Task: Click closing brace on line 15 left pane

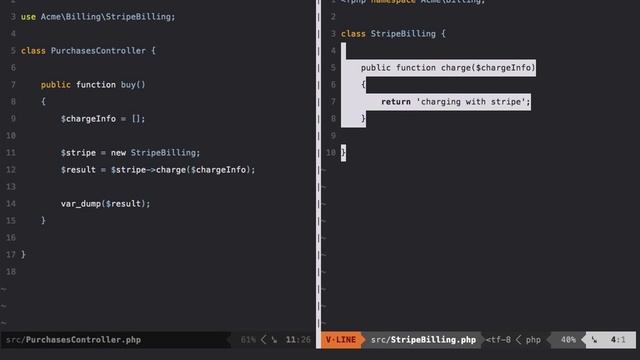Action: 43,221
